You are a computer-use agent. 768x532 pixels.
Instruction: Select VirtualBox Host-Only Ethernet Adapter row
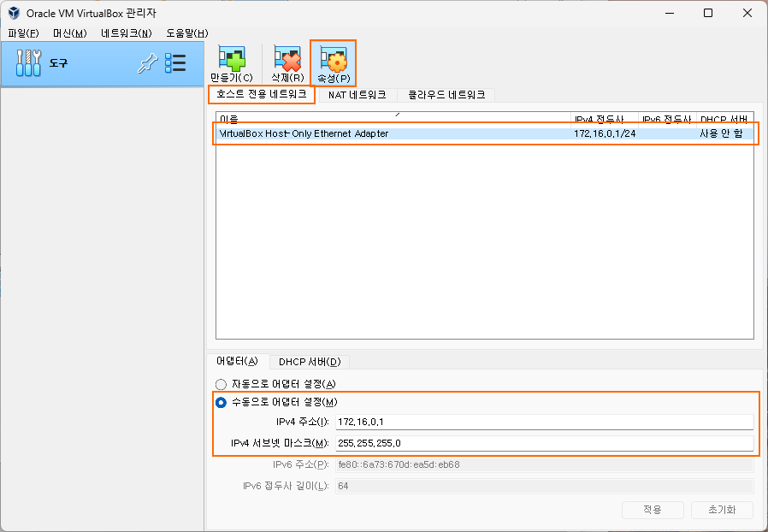[x=484, y=133]
